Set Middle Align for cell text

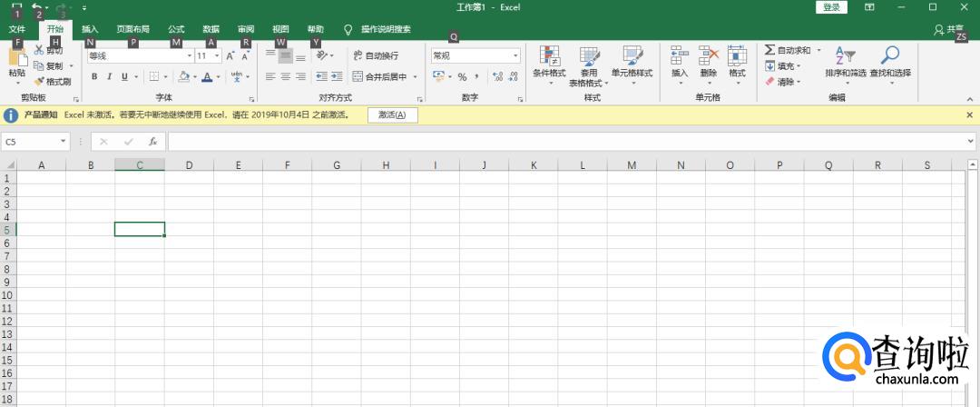point(285,55)
